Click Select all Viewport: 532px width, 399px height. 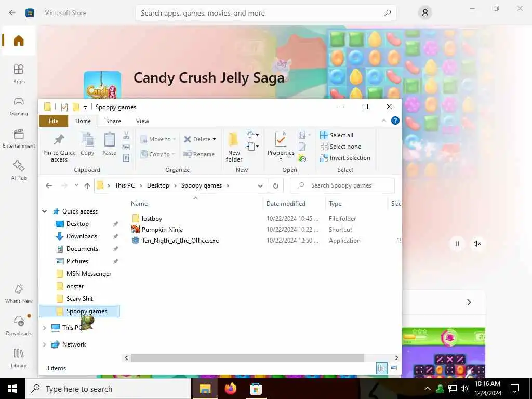tap(337, 135)
